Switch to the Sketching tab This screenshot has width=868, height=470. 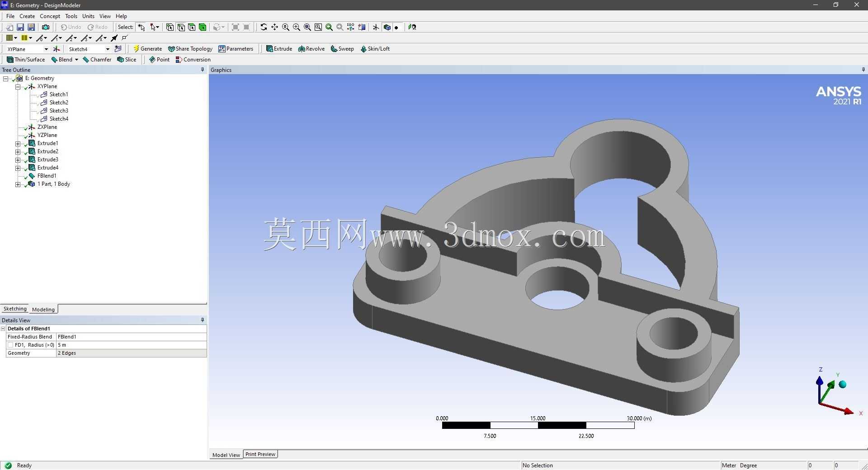point(15,309)
